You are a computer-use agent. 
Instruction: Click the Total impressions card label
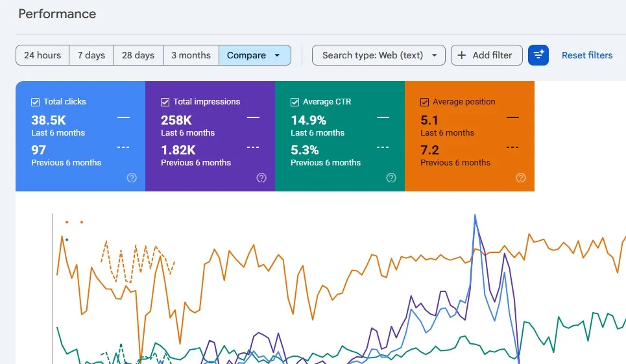[207, 102]
